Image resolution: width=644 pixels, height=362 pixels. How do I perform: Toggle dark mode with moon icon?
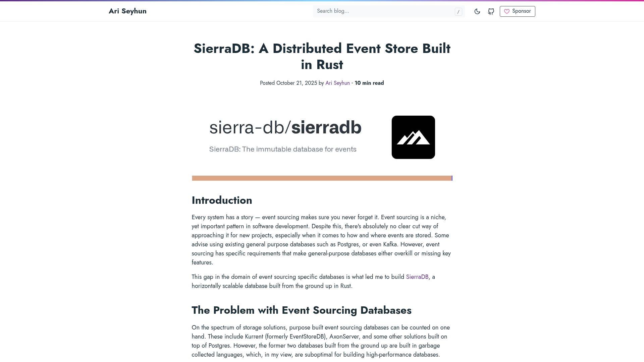click(477, 11)
